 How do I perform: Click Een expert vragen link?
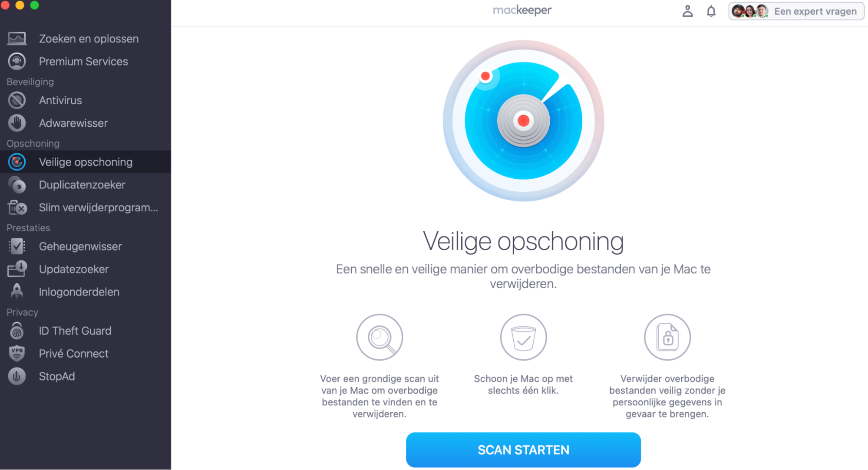(x=815, y=11)
